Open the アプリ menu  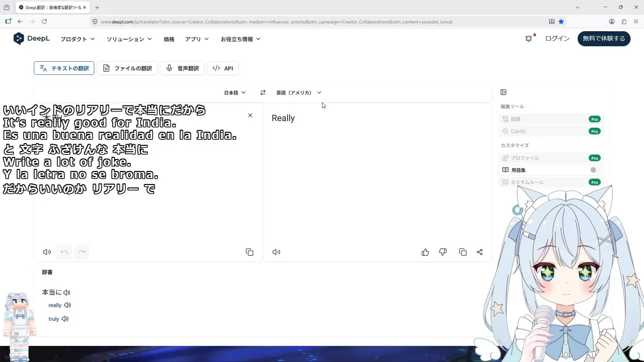click(x=197, y=39)
